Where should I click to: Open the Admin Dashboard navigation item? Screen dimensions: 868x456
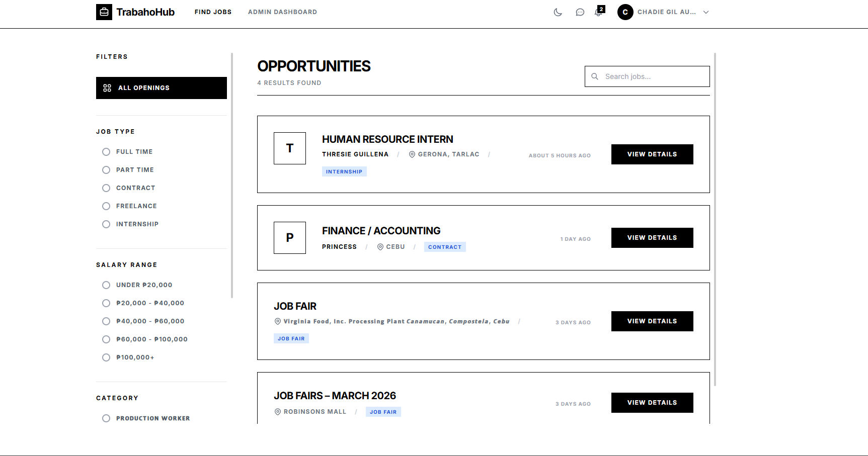pos(282,12)
